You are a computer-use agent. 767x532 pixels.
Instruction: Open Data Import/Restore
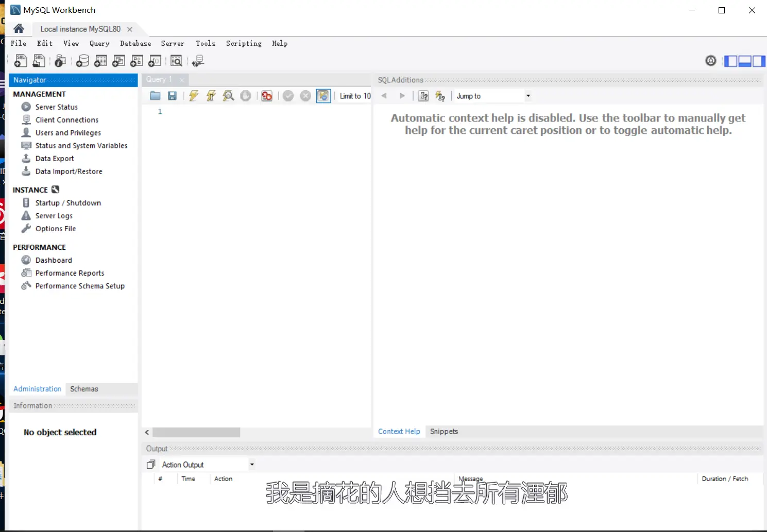pyautogui.click(x=69, y=171)
